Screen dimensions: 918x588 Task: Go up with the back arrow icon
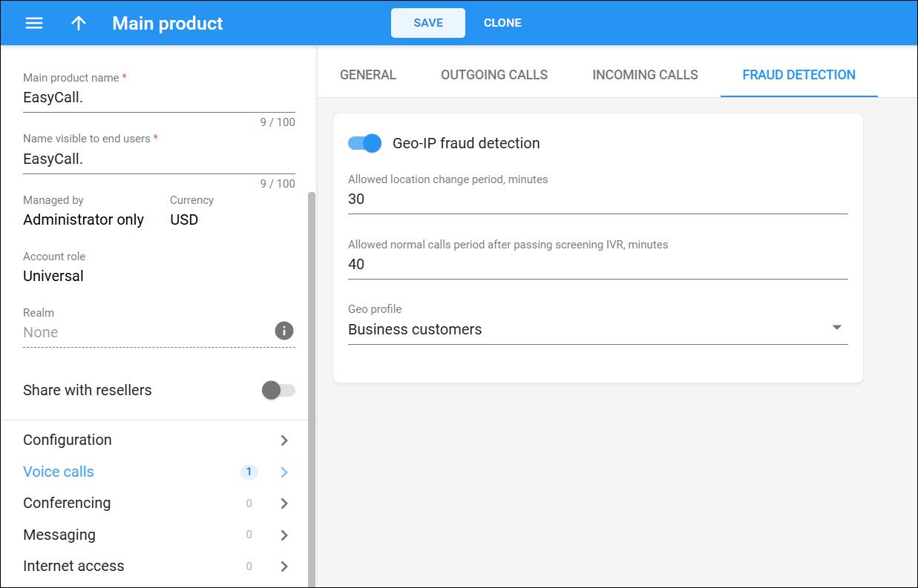(x=79, y=23)
